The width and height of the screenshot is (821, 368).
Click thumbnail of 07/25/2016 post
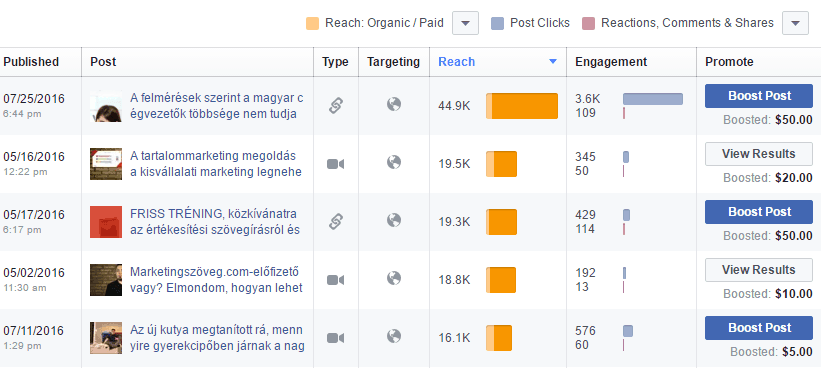[106, 106]
